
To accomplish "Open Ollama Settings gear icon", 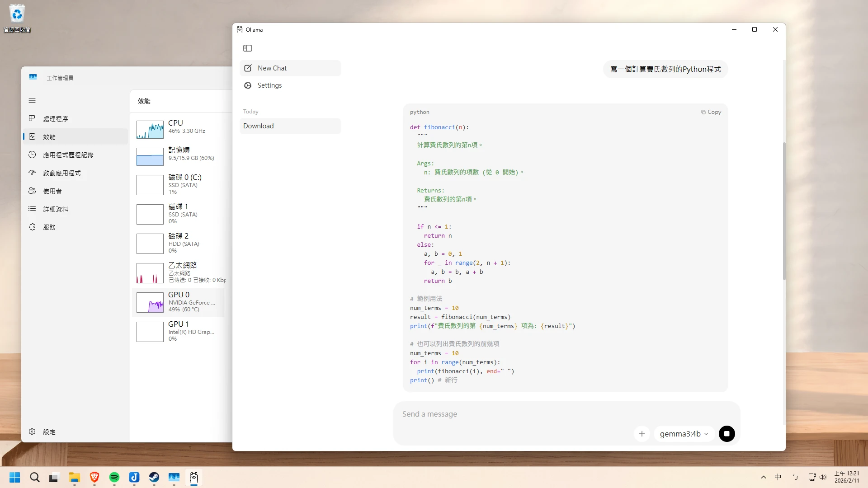I will coord(248,85).
